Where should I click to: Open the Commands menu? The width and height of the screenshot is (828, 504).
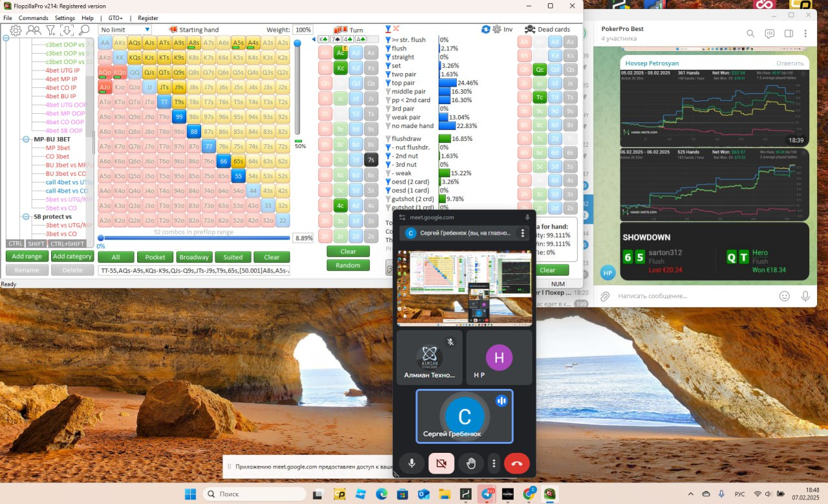[33, 18]
